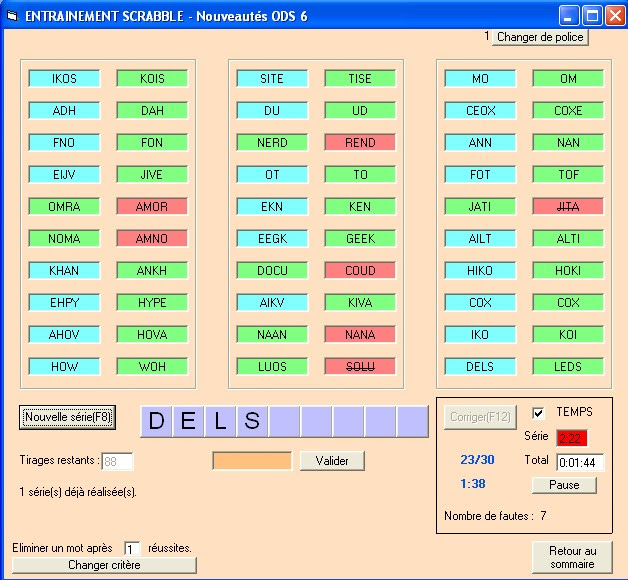The height and width of the screenshot is (580, 628).
Task: Go back via Retour au sommaire
Action: tap(572, 557)
